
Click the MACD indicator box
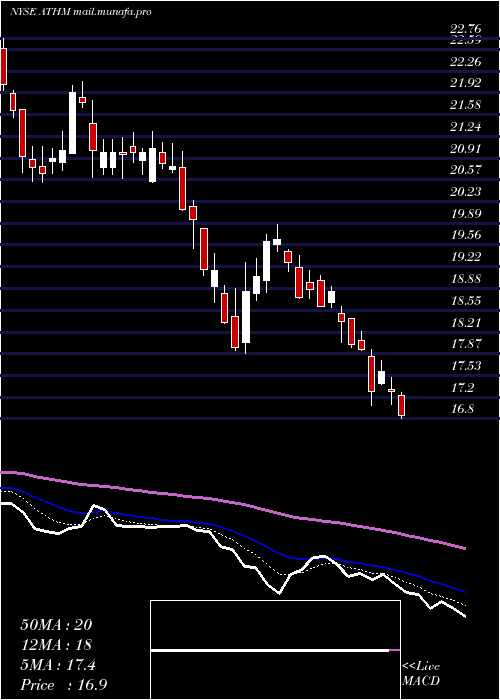[275, 650]
